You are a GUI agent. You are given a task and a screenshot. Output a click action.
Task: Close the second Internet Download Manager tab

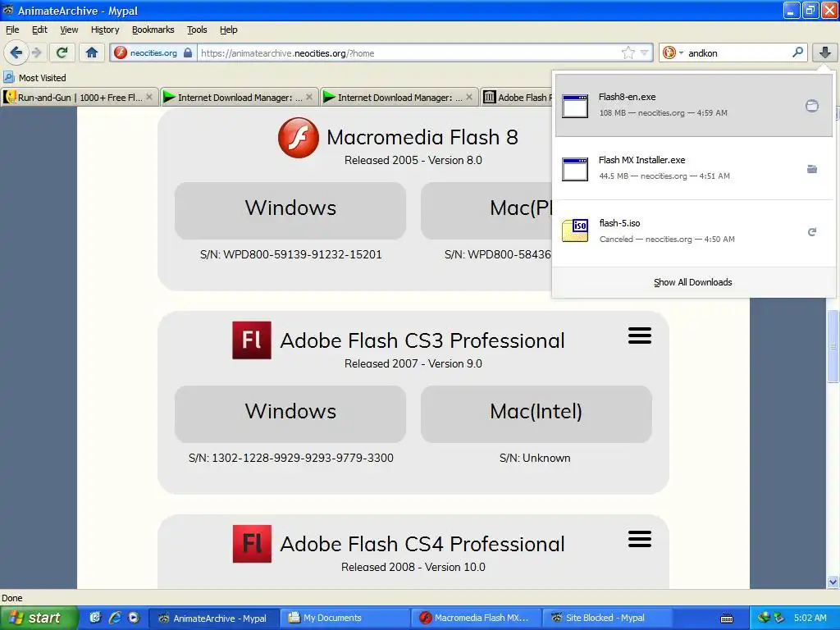(469, 97)
